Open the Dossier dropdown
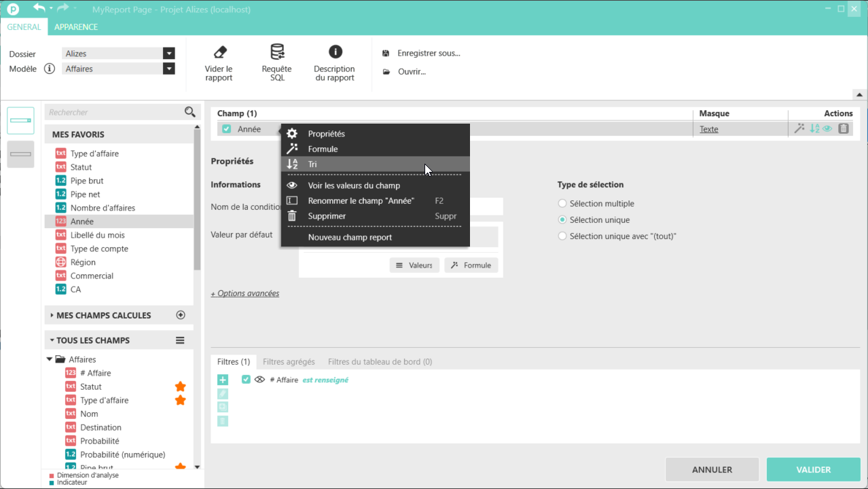 pos(168,54)
